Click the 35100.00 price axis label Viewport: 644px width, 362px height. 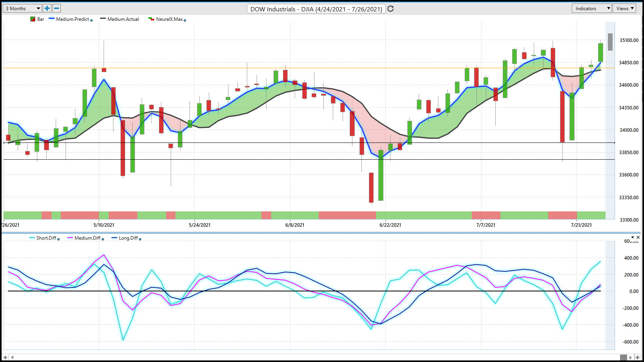tap(629, 40)
